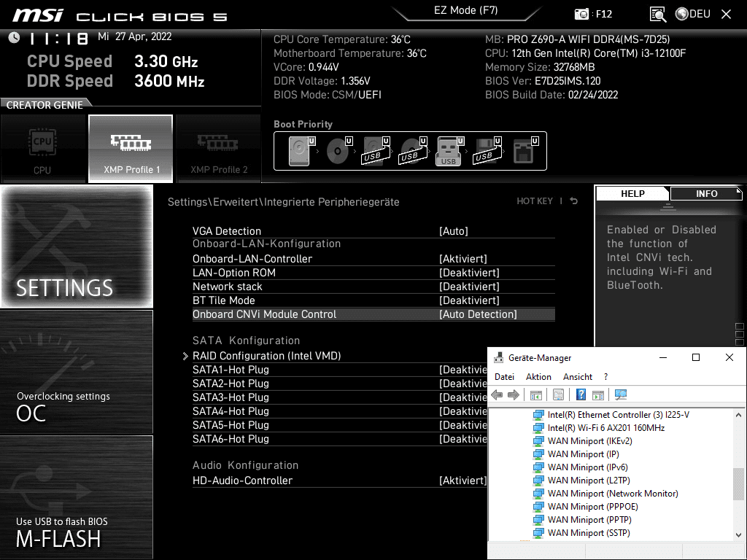
Task: Toggle XMP Profile 1
Action: click(x=131, y=149)
